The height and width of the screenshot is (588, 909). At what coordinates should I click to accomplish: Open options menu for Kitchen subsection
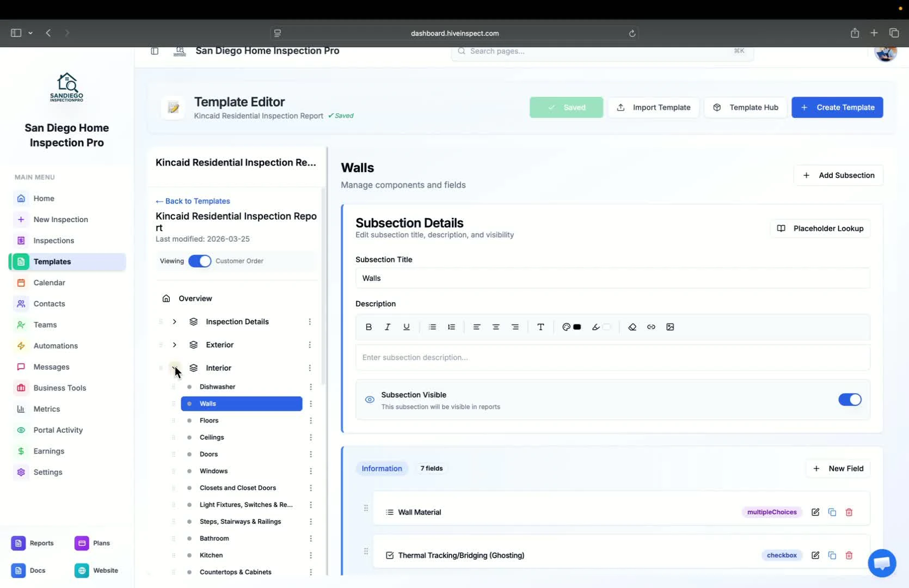[x=311, y=555]
